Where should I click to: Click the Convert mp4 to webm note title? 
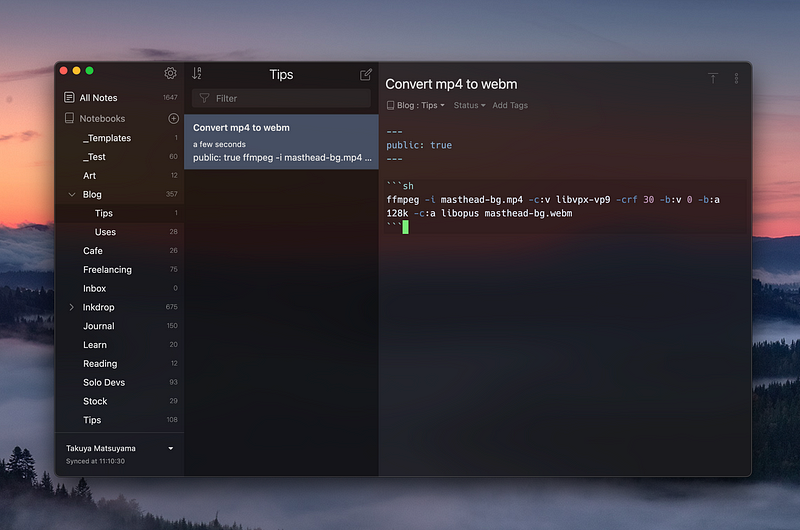(451, 84)
